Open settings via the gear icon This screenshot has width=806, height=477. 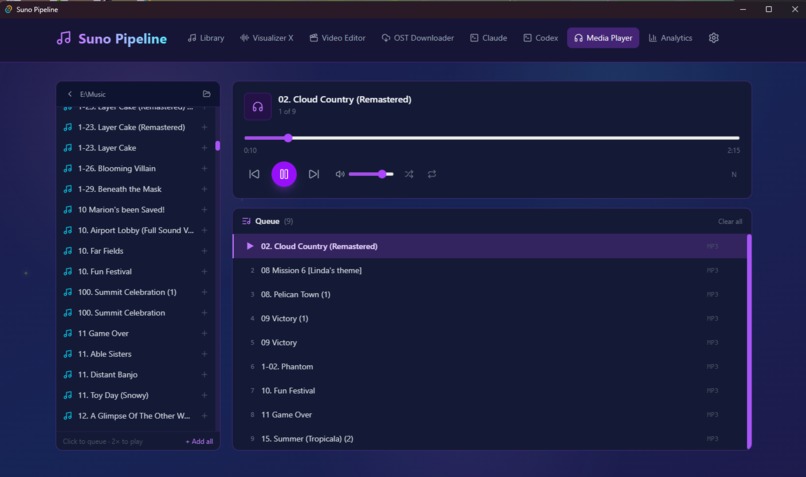click(x=713, y=38)
